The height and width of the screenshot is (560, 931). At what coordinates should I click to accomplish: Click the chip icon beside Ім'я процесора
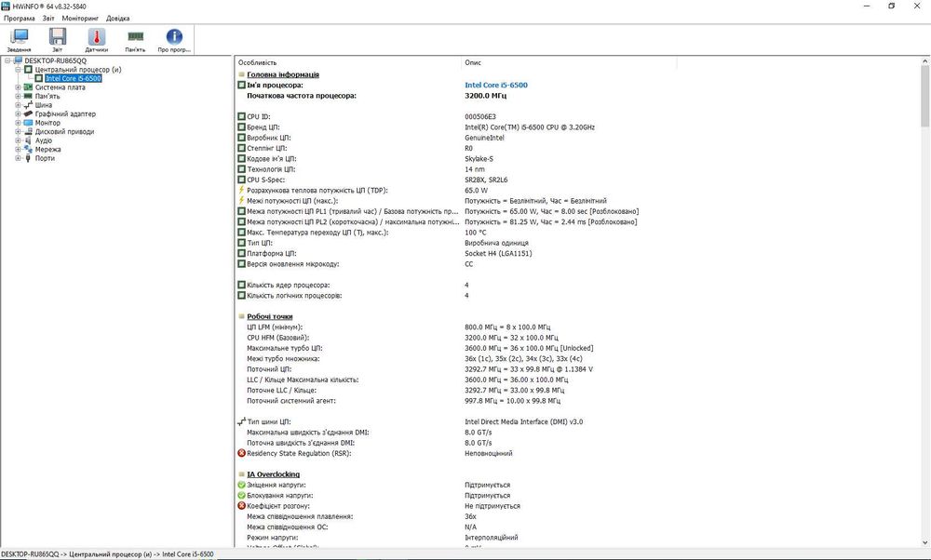[242, 85]
